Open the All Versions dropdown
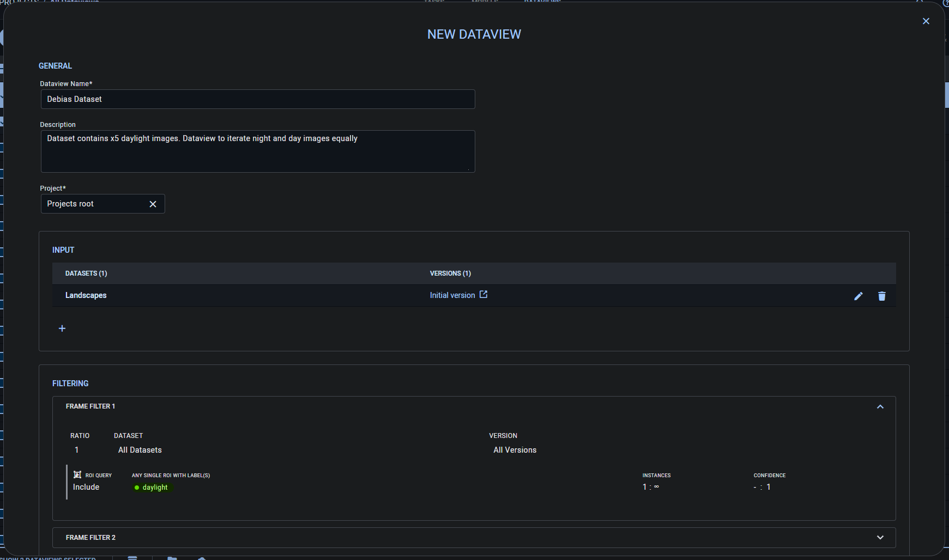 [x=515, y=449]
